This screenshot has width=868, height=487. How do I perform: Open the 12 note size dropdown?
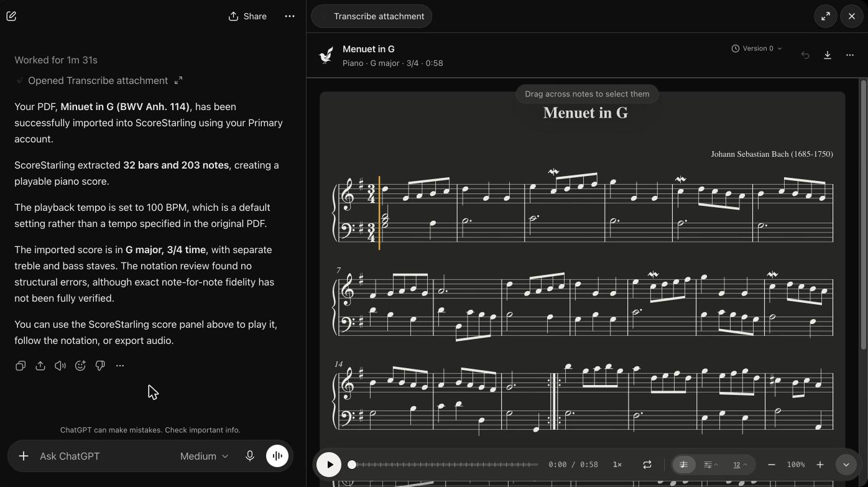coord(739,465)
